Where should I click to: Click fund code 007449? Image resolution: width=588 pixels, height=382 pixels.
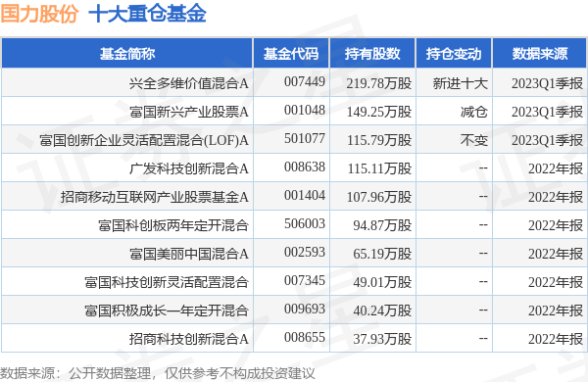[305, 81]
